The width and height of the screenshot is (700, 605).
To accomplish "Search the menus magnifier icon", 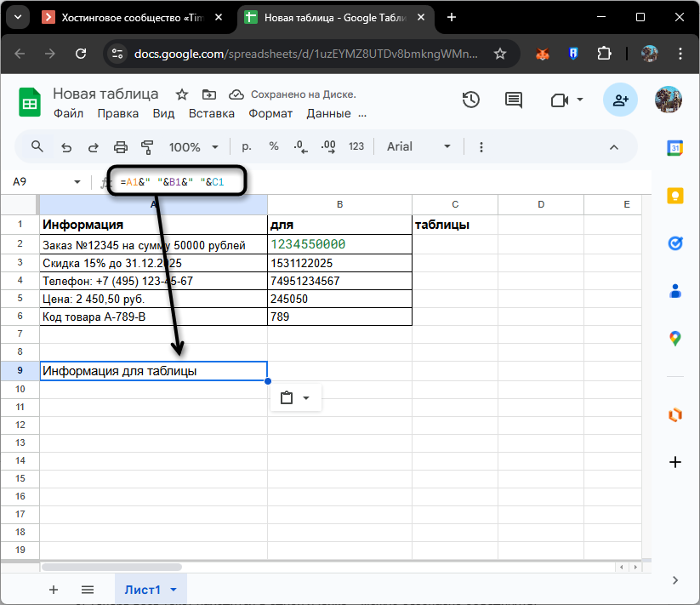I will tap(37, 146).
